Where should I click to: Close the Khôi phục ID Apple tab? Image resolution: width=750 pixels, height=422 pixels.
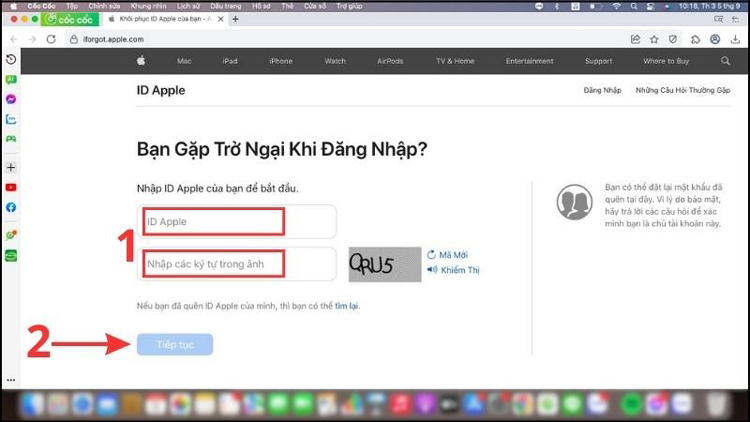tap(221, 19)
